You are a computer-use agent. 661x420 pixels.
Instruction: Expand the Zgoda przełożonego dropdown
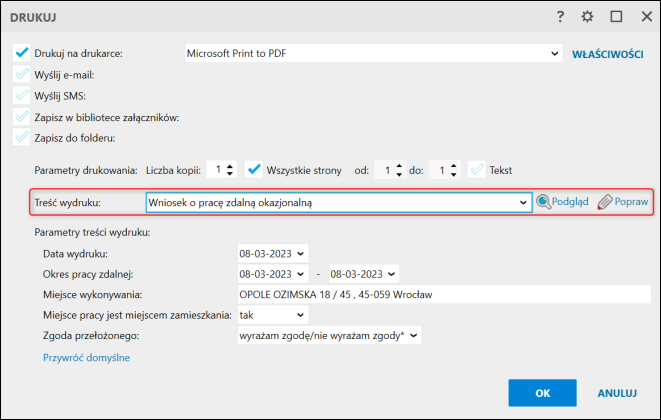point(415,337)
